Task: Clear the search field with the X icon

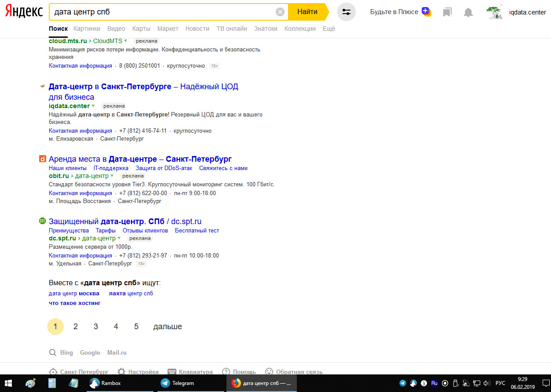Action: coord(280,12)
